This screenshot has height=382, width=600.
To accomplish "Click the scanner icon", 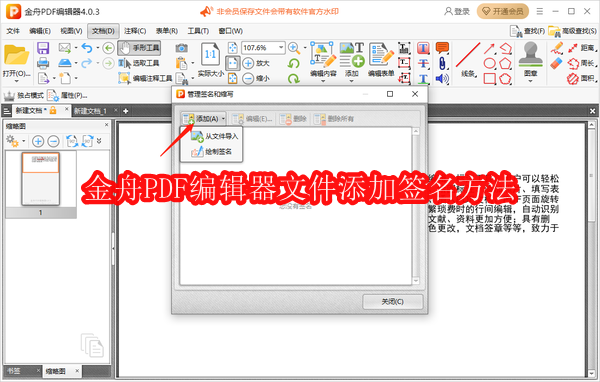I will (x=65, y=63).
